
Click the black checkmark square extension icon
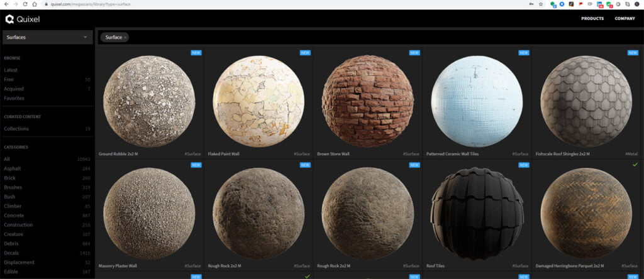pos(571,4)
